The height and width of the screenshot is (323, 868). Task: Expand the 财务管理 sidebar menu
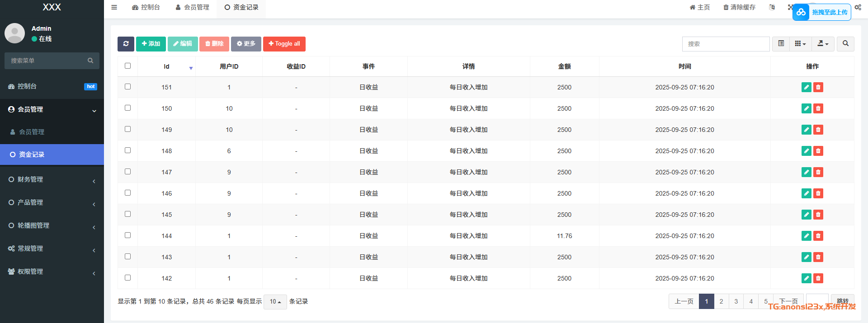point(52,179)
